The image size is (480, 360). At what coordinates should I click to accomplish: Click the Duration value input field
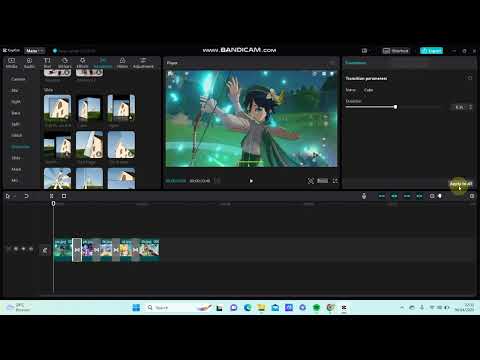click(459, 107)
